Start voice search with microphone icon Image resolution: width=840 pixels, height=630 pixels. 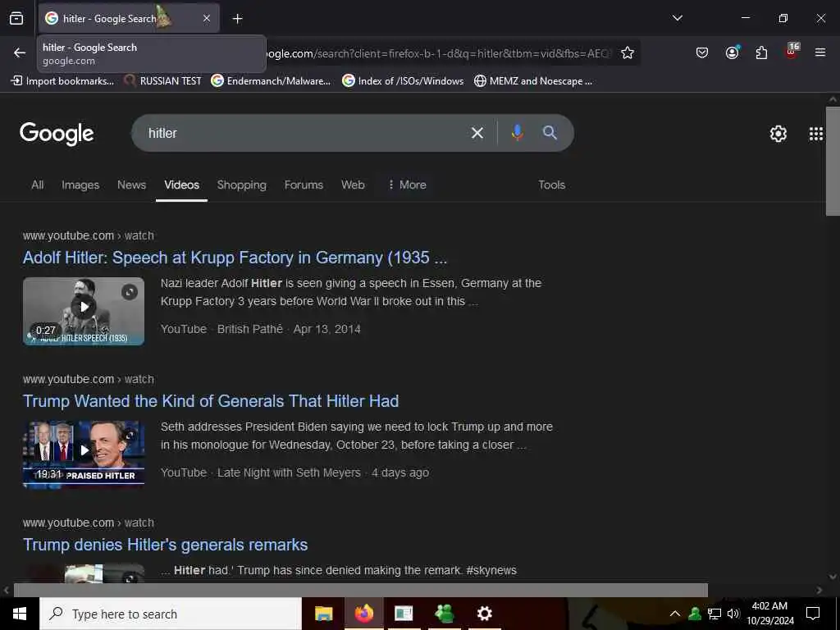tap(517, 132)
